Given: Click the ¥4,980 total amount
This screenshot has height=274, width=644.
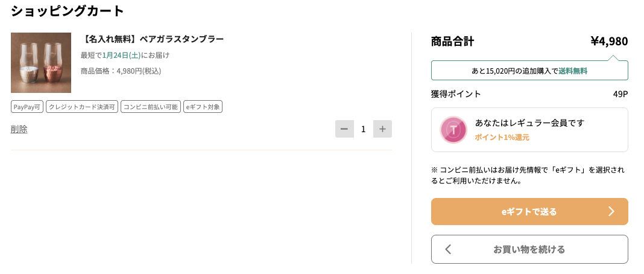Looking at the screenshot, I should 609,42.
